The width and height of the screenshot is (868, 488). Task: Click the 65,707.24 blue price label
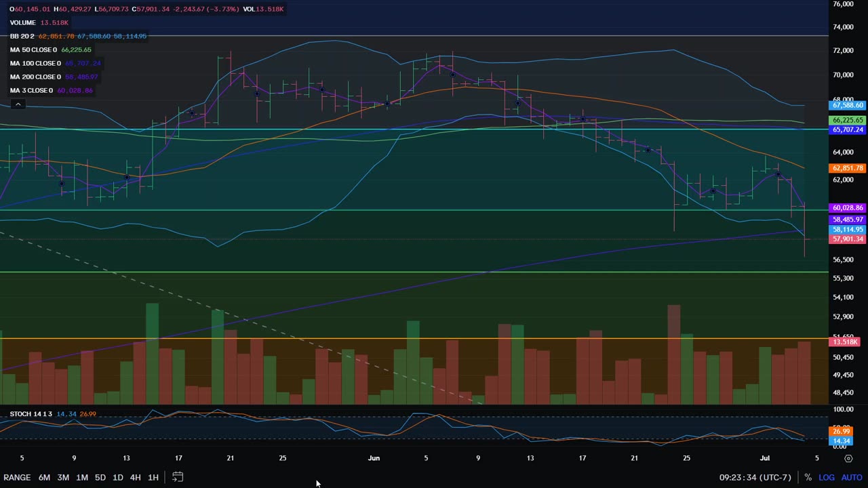point(848,129)
